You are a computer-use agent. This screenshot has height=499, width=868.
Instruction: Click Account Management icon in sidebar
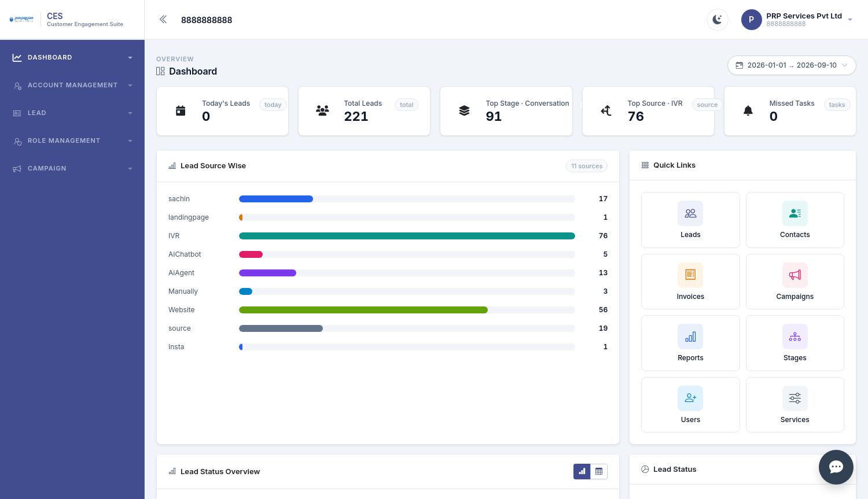(x=17, y=86)
